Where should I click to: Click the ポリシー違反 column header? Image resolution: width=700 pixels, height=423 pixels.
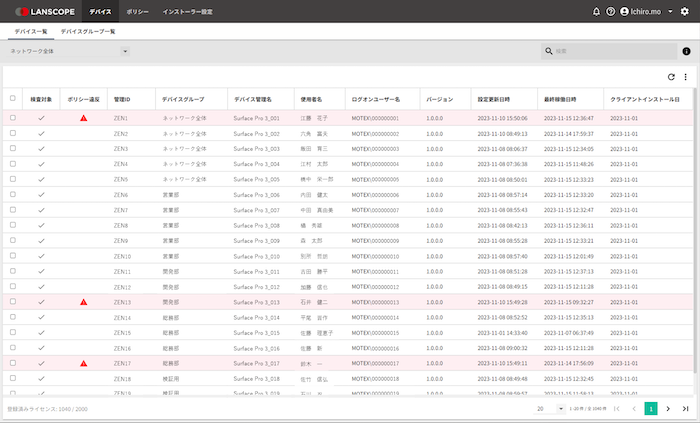(83, 100)
